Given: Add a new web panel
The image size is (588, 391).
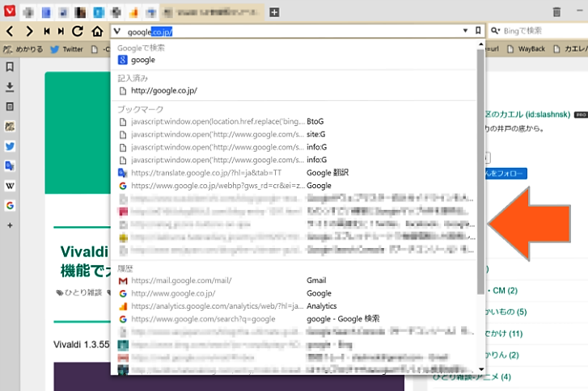Looking at the screenshot, I should [x=10, y=225].
